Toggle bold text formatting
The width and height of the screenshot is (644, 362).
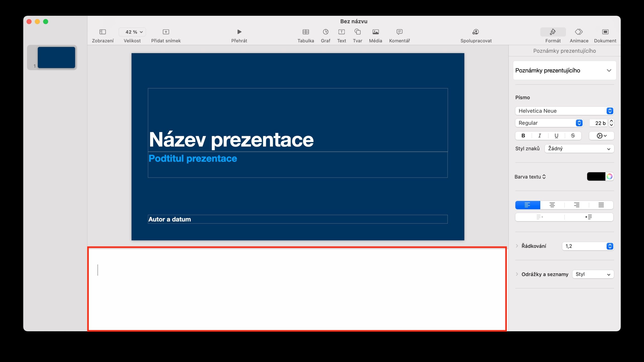[523, 136]
